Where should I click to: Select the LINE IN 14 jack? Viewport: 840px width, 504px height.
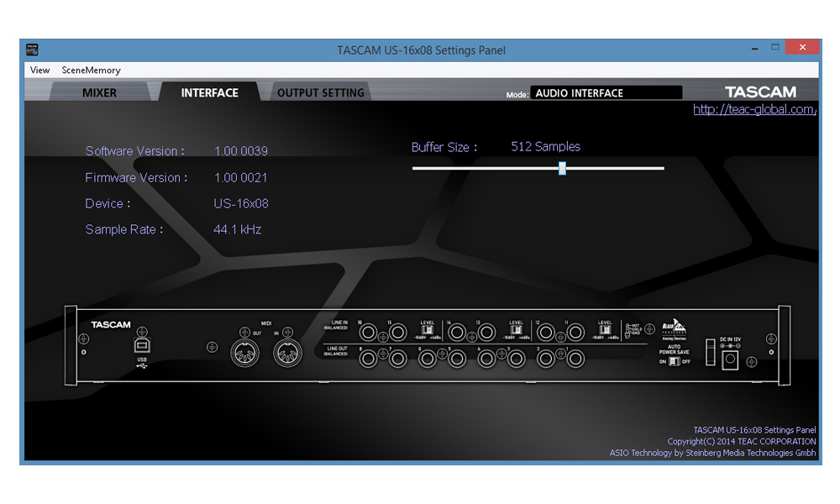point(457,333)
